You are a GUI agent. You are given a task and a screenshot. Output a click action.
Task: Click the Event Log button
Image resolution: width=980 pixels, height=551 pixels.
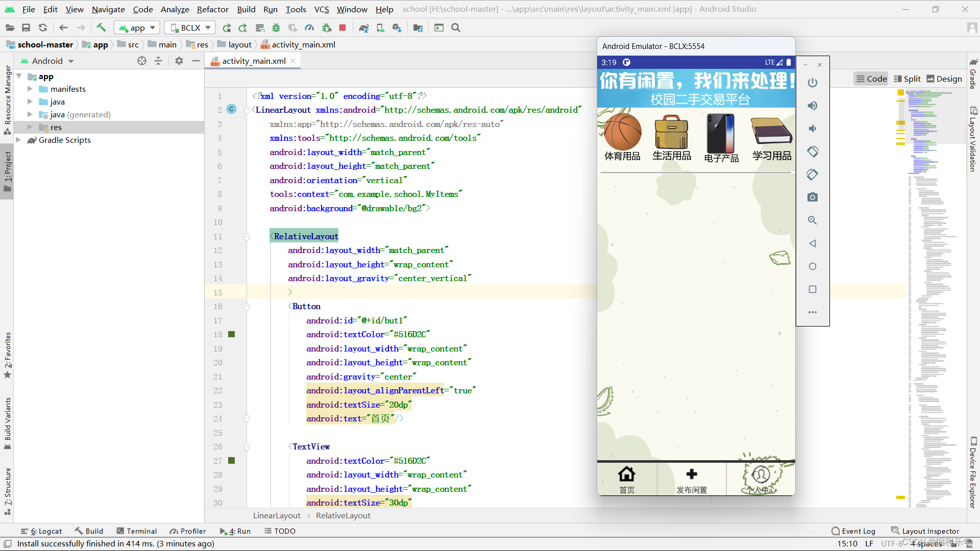[x=853, y=531]
